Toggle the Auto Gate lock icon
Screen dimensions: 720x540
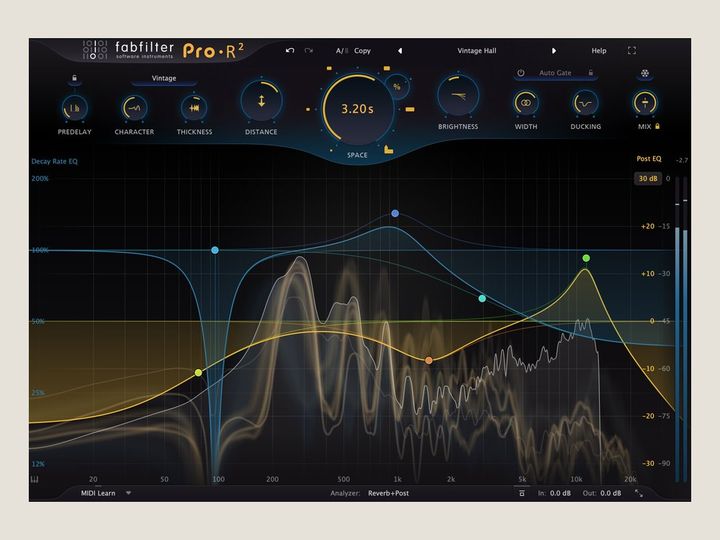591,73
